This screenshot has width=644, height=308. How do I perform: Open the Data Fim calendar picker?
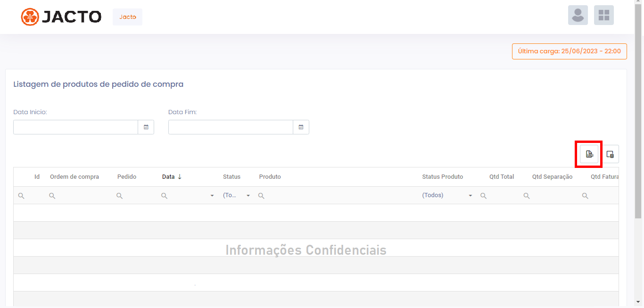click(301, 127)
